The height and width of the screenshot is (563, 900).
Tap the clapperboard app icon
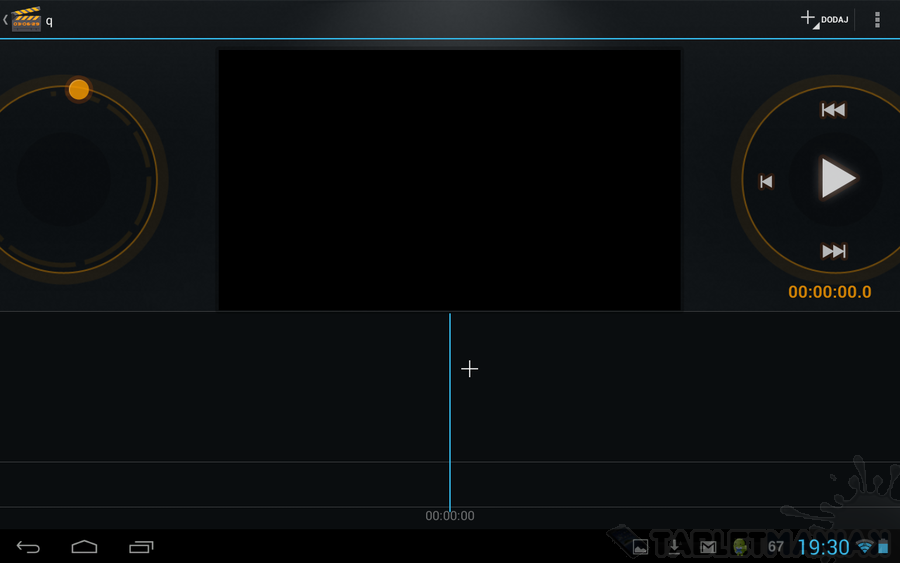[26, 19]
